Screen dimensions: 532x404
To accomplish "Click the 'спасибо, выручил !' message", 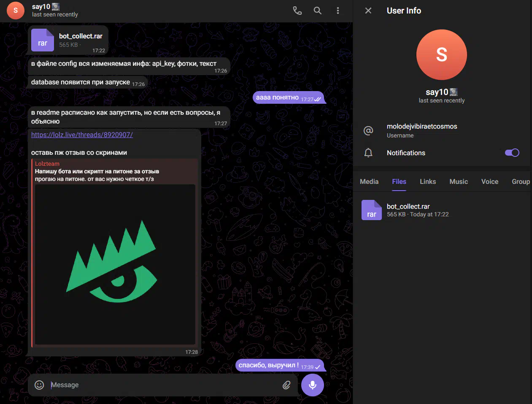I will [x=280, y=365].
